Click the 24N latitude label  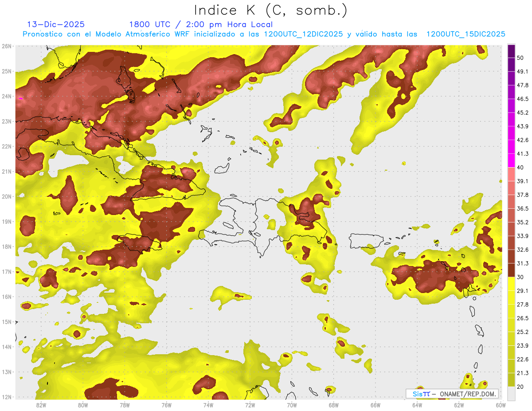click(x=7, y=96)
